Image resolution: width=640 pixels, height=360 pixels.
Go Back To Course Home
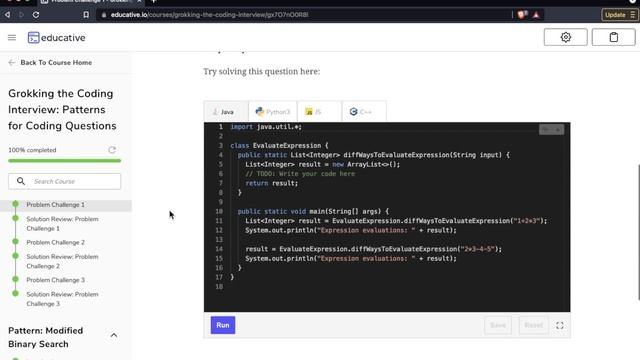50,62
